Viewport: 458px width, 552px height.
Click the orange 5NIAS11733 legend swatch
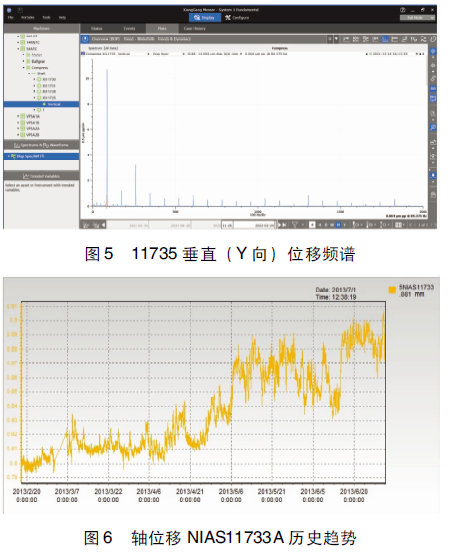pos(392,290)
